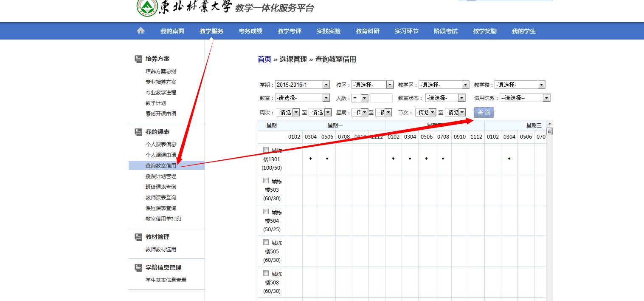Click the 人数 number input field

pyautogui.click(x=381, y=98)
